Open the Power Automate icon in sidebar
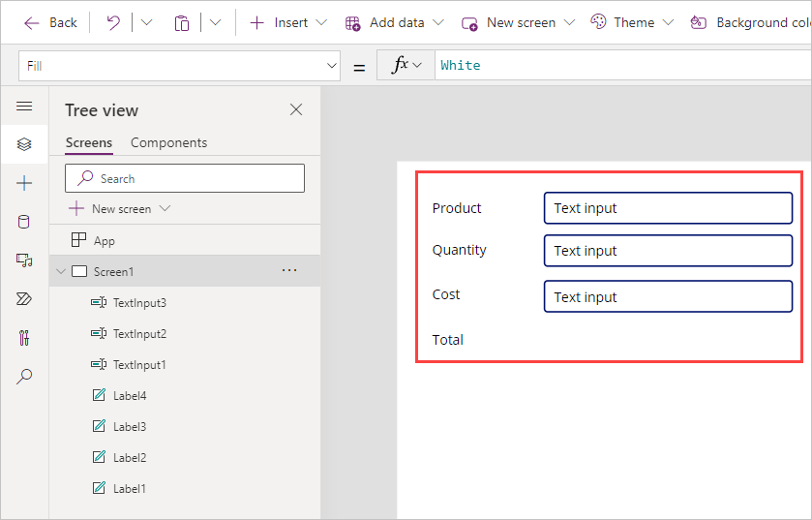 24,299
